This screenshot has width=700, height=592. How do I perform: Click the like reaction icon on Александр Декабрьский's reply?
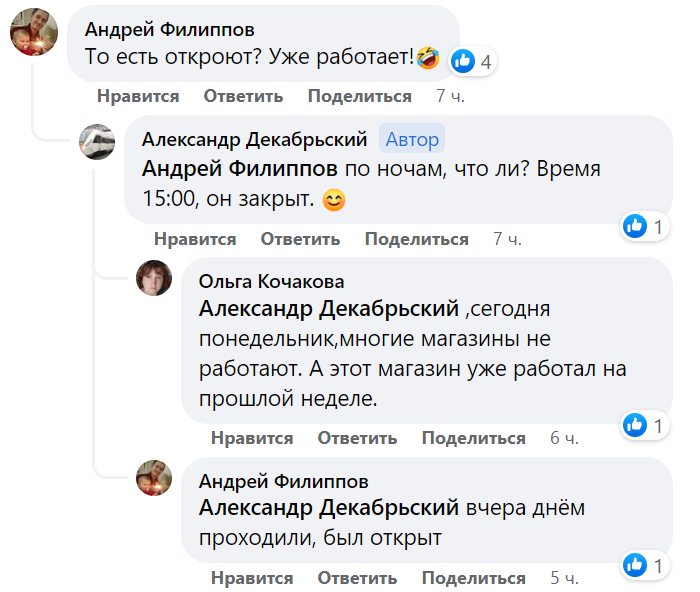[634, 227]
